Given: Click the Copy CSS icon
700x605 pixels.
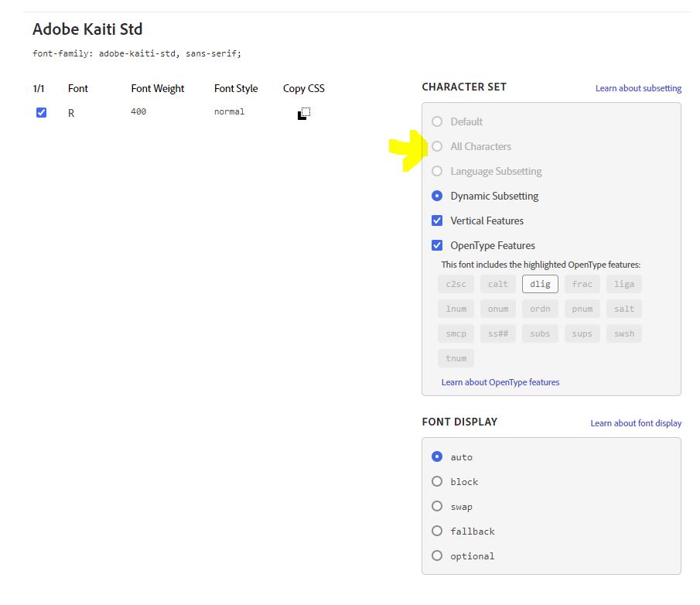Looking at the screenshot, I should point(303,112).
